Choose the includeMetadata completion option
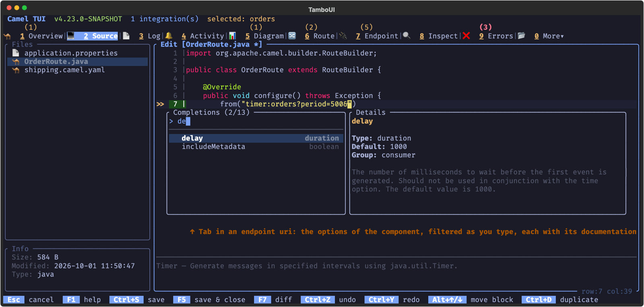This screenshot has width=644, height=307. click(x=256, y=147)
